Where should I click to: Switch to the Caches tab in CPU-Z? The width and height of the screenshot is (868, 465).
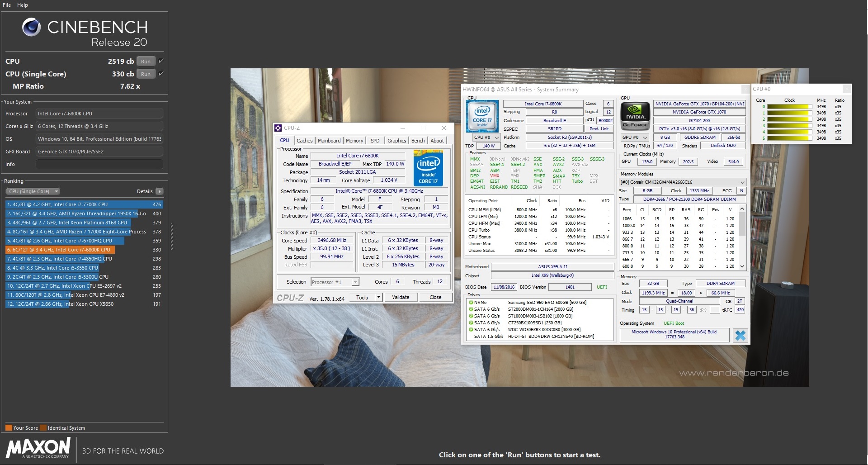click(304, 141)
